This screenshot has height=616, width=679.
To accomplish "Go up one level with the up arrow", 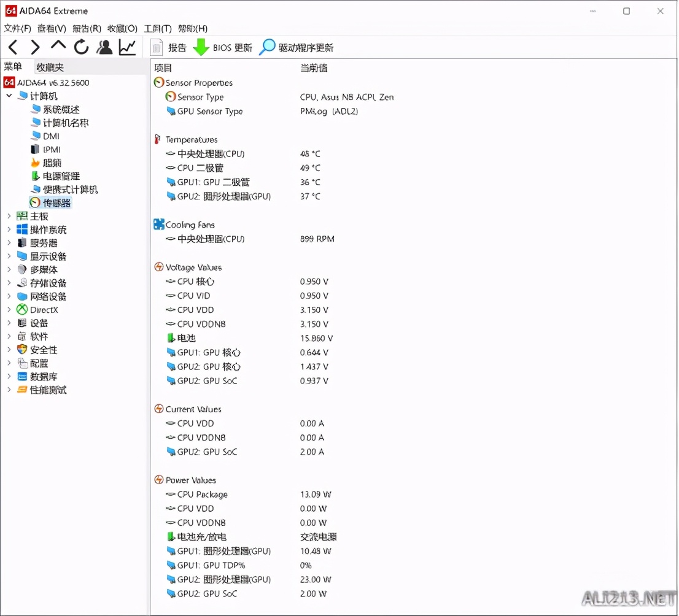I will [x=58, y=45].
